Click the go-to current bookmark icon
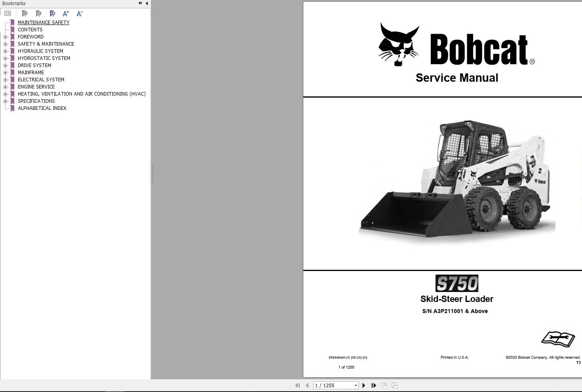Image resolution: width=582 pixels, height=392 pixels. 52,13
